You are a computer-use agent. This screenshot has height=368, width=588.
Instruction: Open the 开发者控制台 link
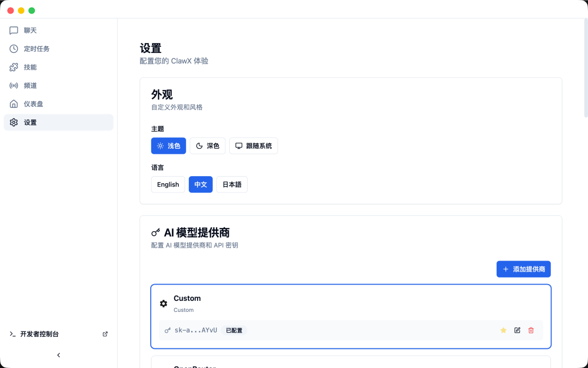click(39, 334)
